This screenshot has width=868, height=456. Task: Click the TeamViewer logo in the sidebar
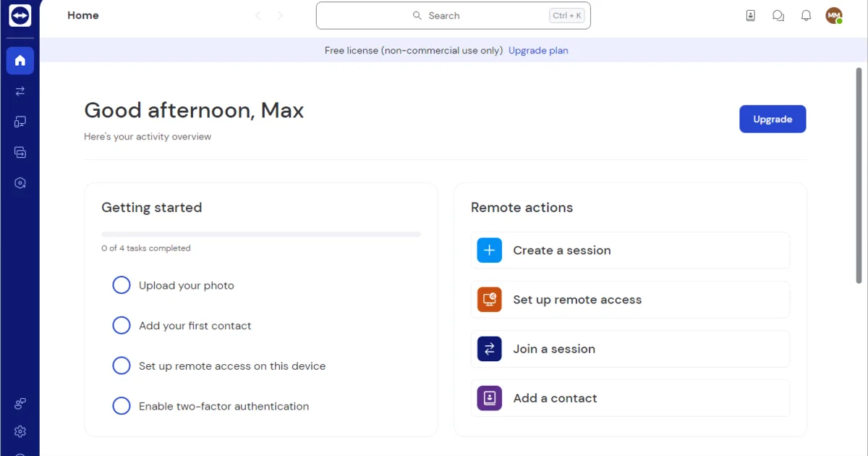tap(20, 16)
